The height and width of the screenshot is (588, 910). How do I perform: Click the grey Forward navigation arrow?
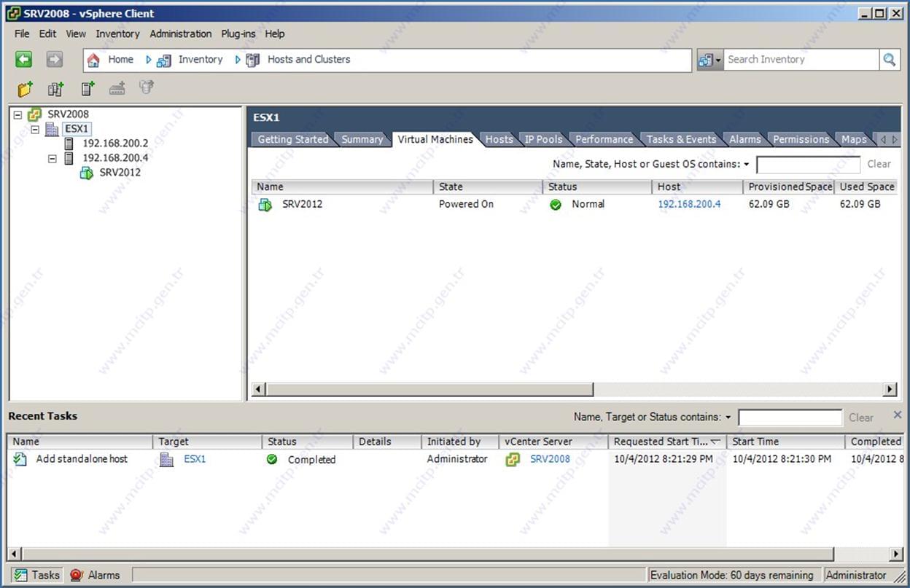pos(55,60)
